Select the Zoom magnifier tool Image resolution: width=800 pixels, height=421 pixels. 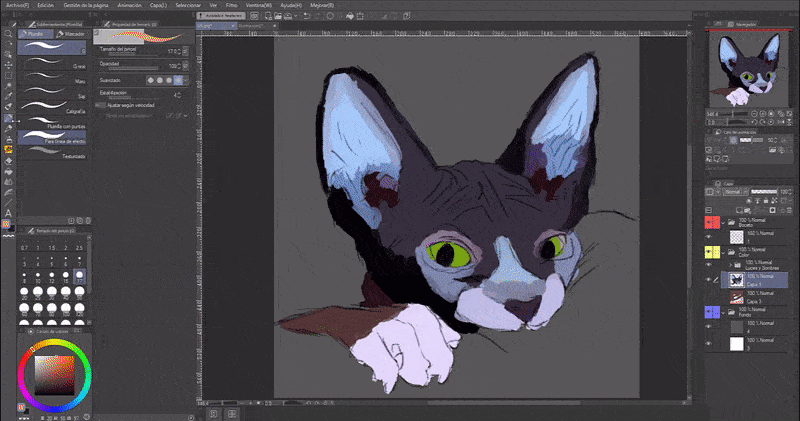[x=8, y=33]
